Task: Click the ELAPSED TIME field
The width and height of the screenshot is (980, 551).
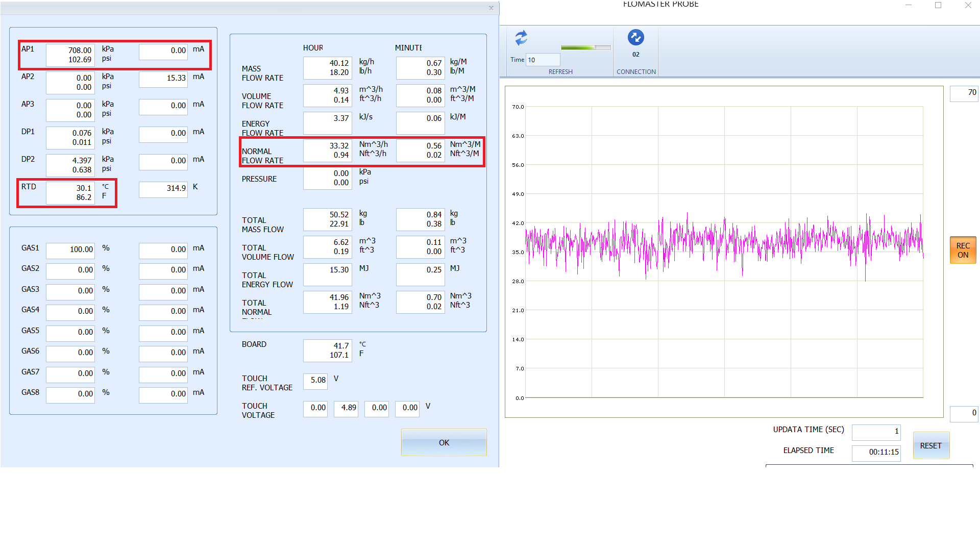Action: pyautogui.click(x=876, y=453)
